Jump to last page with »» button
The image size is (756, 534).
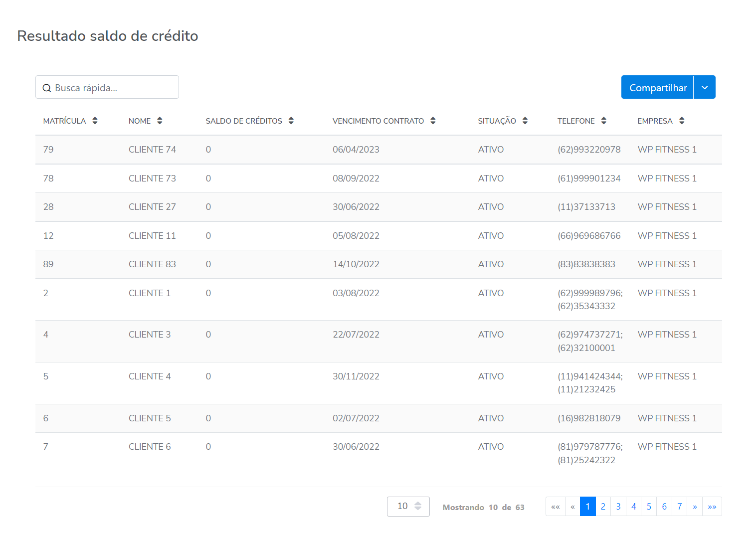[x=712, y=507]
